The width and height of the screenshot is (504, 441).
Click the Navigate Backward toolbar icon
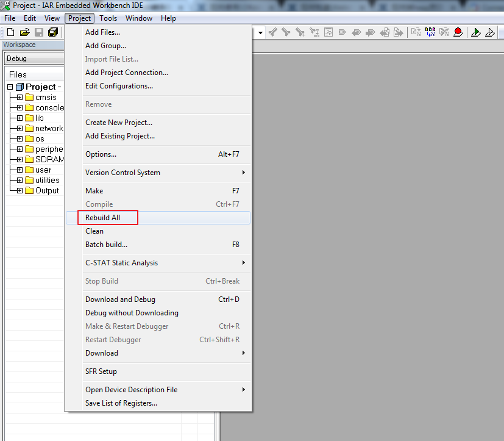click(x=385, y=32)
